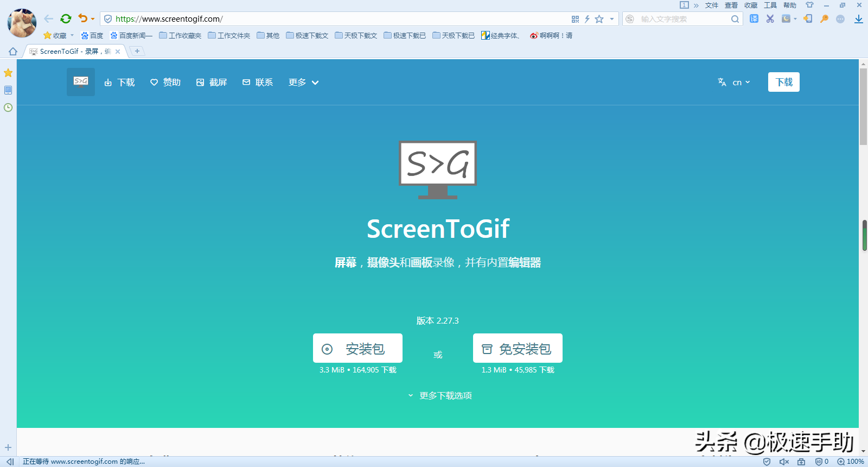Click the 免安装包 portable download button
868x467 pixels.
pos(518,348)
